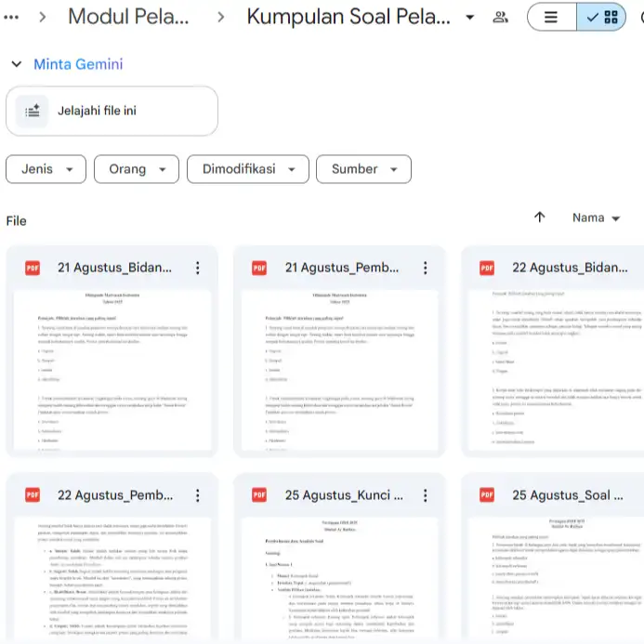The image size is (644, 644).
Task: Open the Nama sort options dropdown
Action: pos(597,217)
